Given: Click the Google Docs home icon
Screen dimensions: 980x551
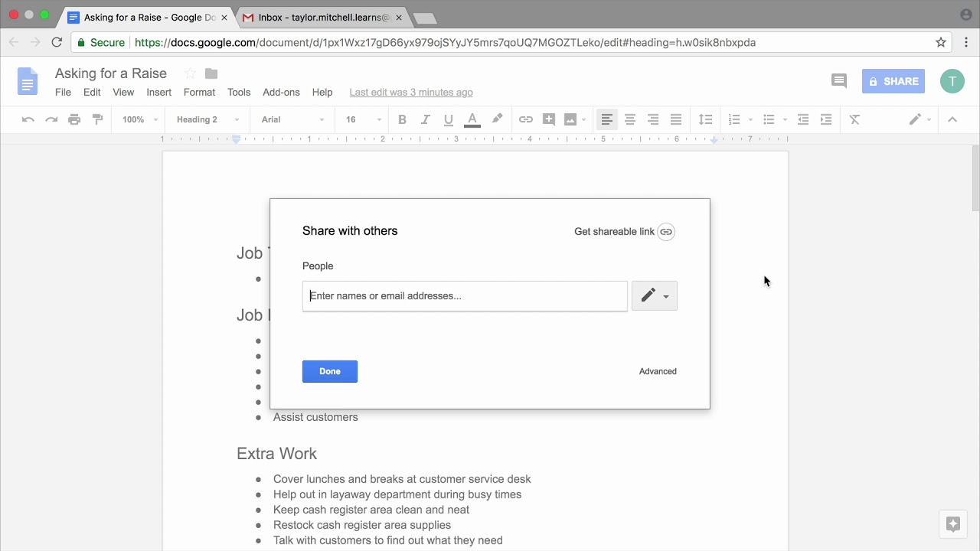Looking at the screenshot, I should pyautogui.click(x=28, y=81).
